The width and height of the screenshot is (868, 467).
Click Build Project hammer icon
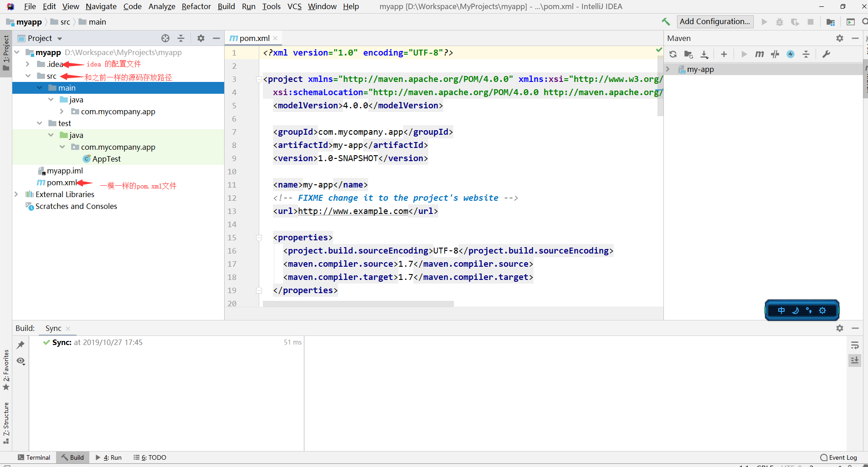(666, 22)
